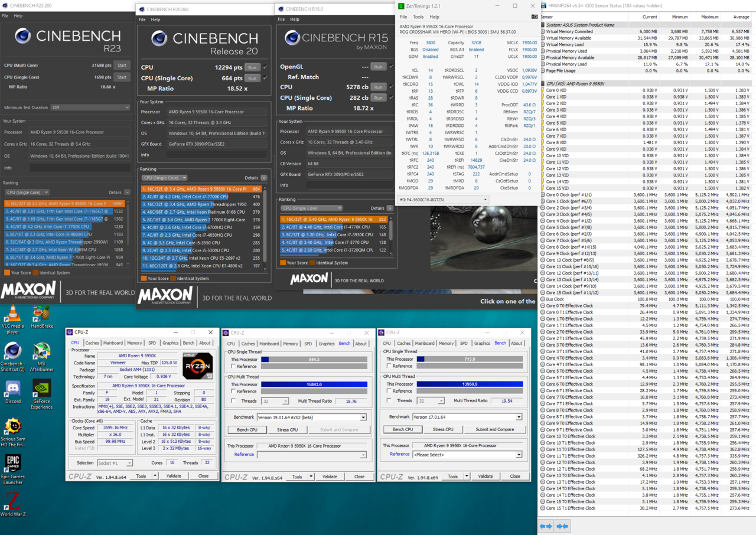Check Threads checkbox in CPU-Z 17.01.64 window
This screenshot has width=756, height=535.
389,400
